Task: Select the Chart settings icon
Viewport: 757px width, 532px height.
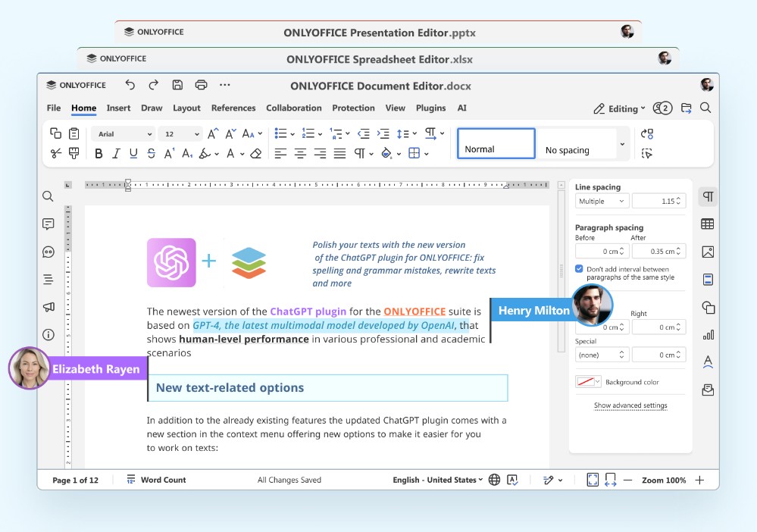Action: coord(707,333)
